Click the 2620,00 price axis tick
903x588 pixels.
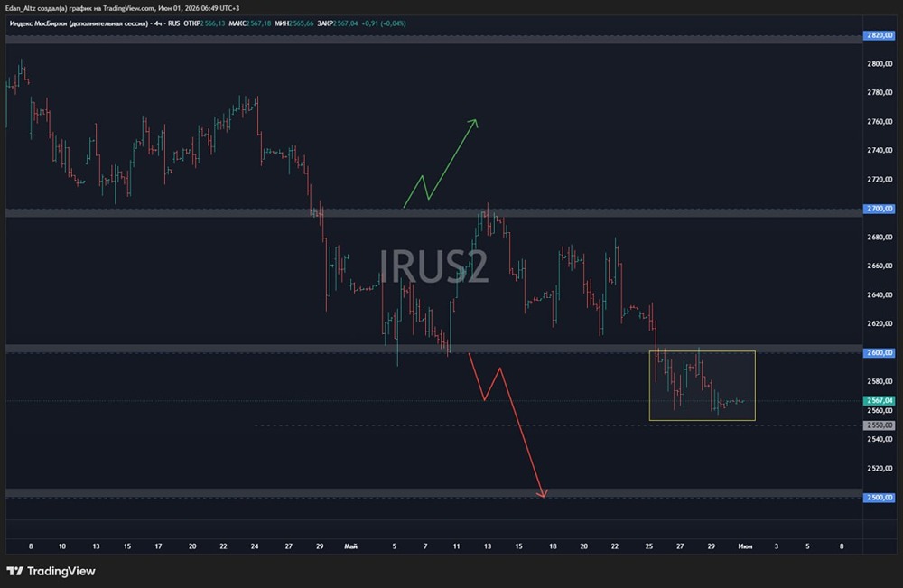click(880, 323)
